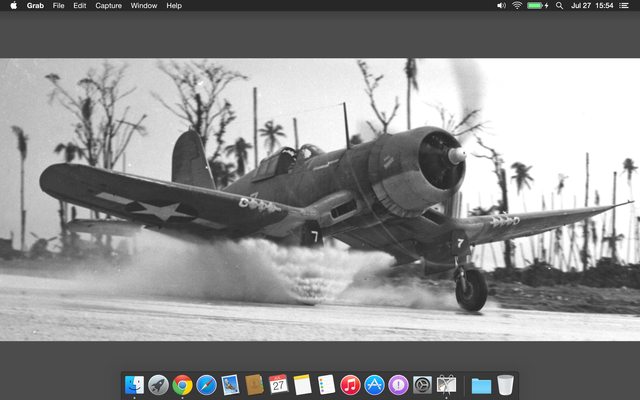Viewport: 640px width, 400px height.
Task: Click the battery status indicator
Action: tap(537, 6)
